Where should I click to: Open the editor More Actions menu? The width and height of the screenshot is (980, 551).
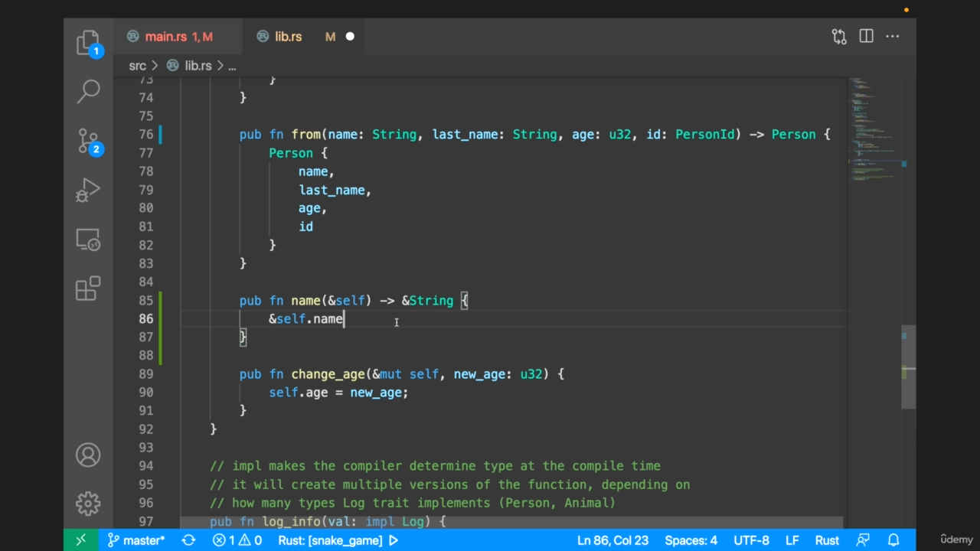893,37
